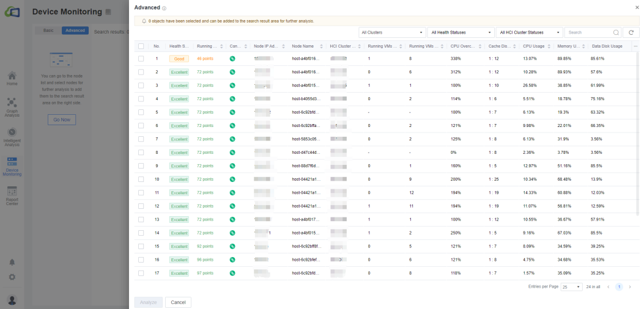Viewport: 644px width, 309px height.
Task: Expand the All Clusters dropdown
Action: click(392, 32)
